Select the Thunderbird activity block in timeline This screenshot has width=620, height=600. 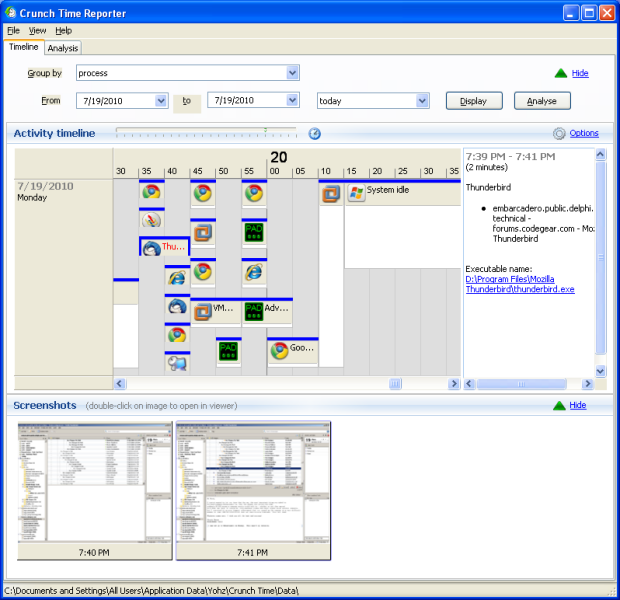tap(164, 247)
